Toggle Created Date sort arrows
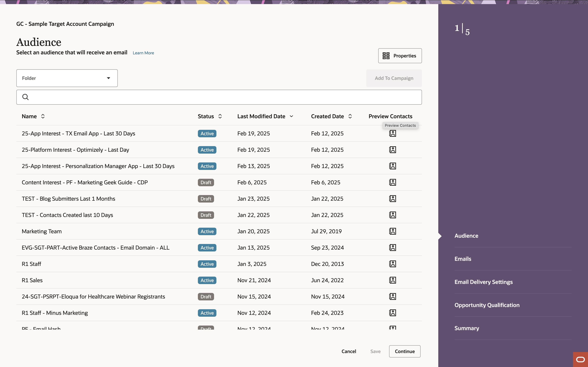The height and width of the screenshot is (367, 588). tap(350, 116)
